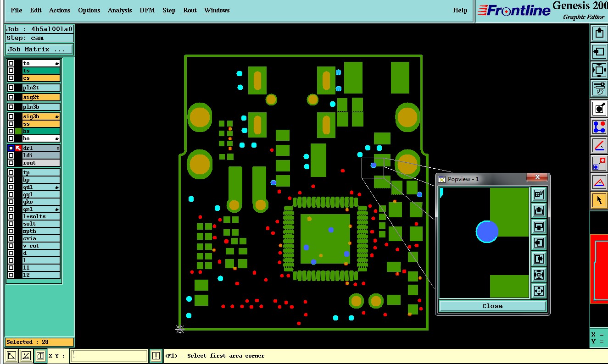Image resolution: width=608 pixels, height=364 pixels.
Task: Open the File menu
Action: coord(16,10)
